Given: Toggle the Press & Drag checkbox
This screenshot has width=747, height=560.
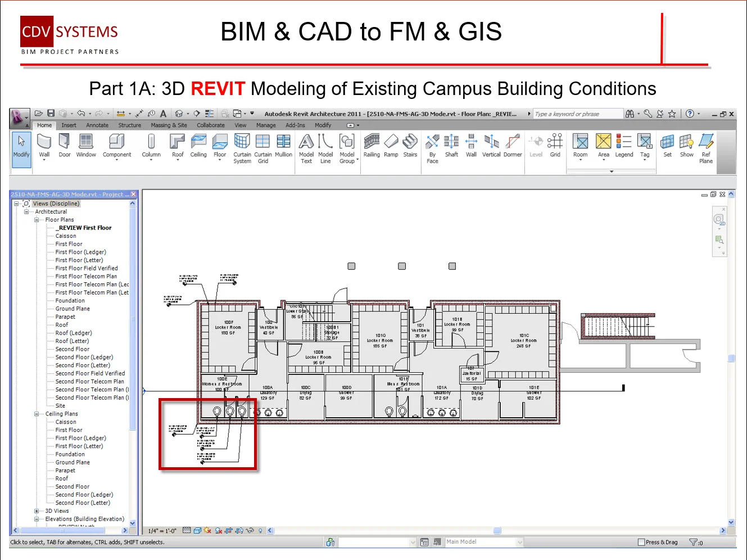Looking at the screenshot, I should point(641,542).
